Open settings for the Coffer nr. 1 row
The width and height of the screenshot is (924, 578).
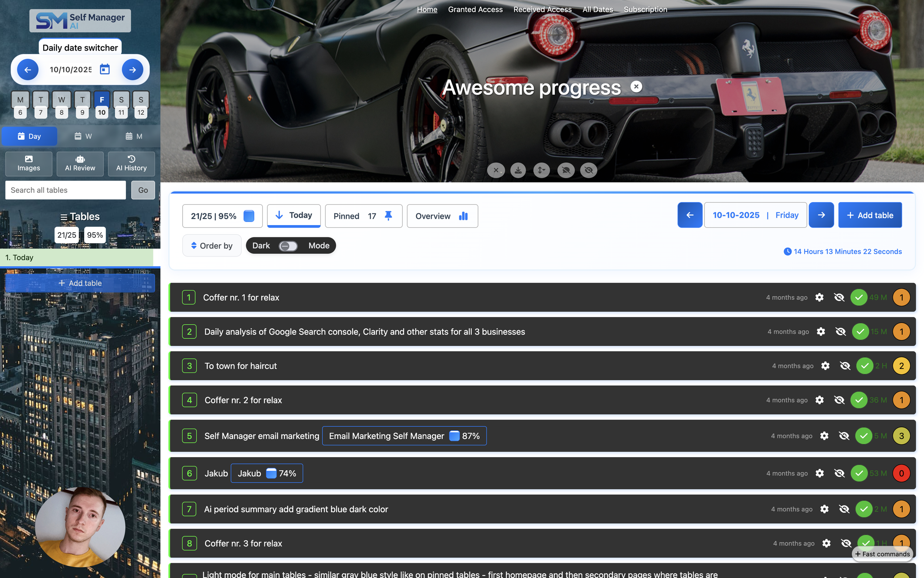[819, 297]
